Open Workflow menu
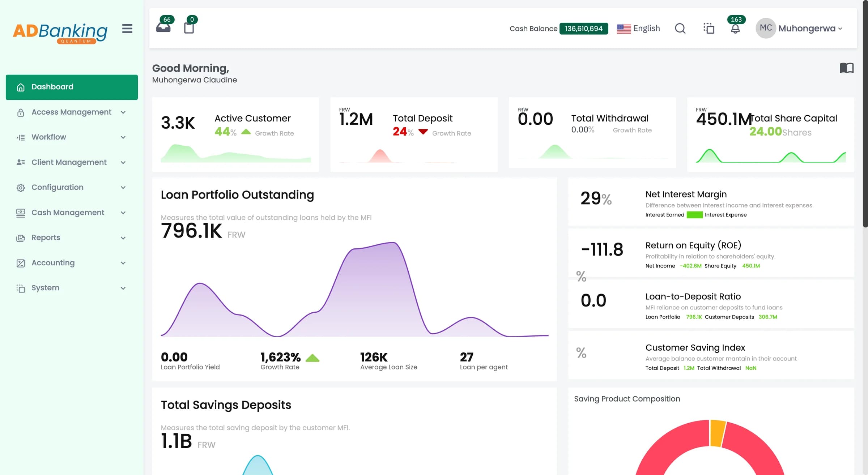Viewport: 868px width, 475px height. [72, 137]
